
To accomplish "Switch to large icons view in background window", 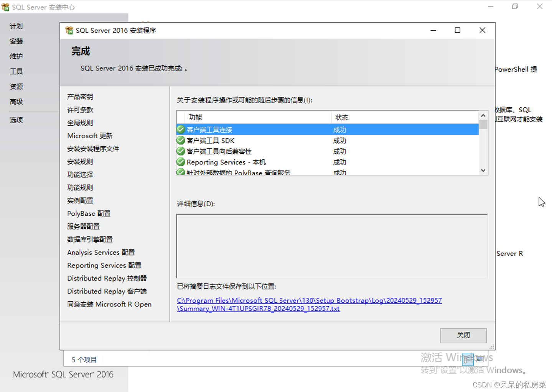I will [480, 359].
